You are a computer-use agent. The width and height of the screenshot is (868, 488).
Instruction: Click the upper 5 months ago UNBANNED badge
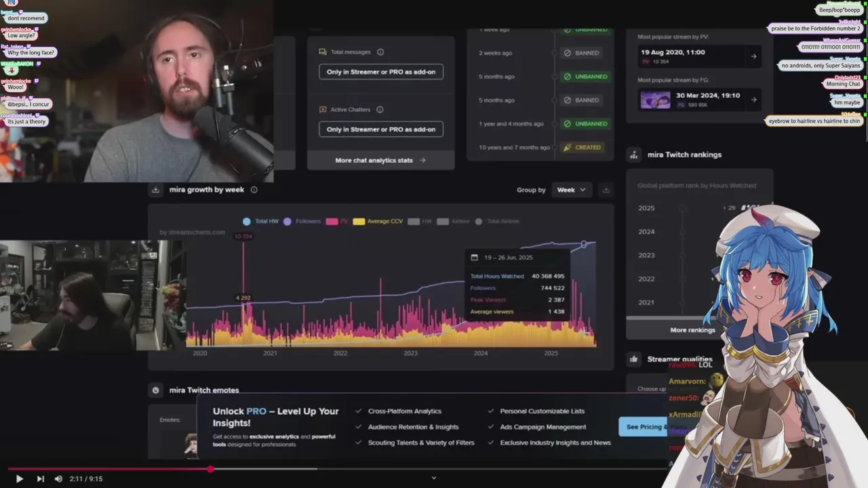(x=585, y=77)
